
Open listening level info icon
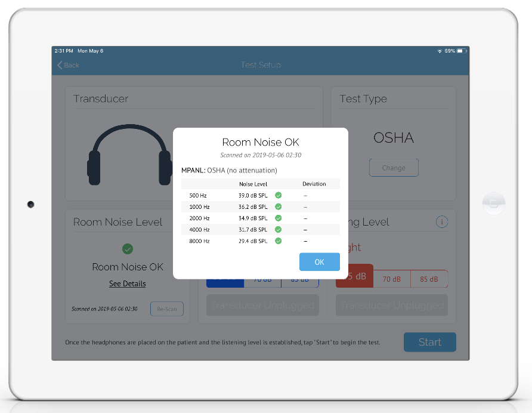(x=442, y=222)
